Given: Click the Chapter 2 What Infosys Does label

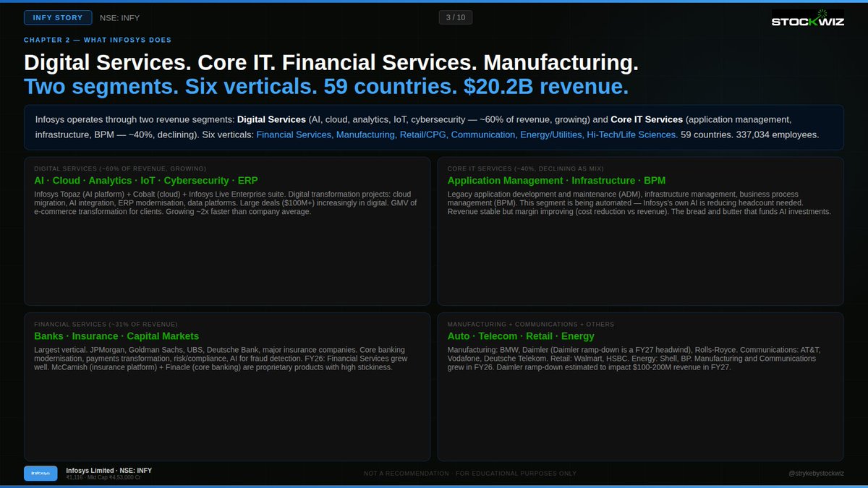Looking at the screenshot, I should (x=98, y=40).
